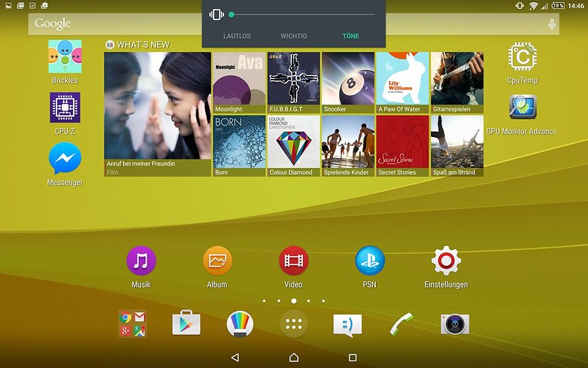Open the Spaß am Strand tile

click(457, 146)
